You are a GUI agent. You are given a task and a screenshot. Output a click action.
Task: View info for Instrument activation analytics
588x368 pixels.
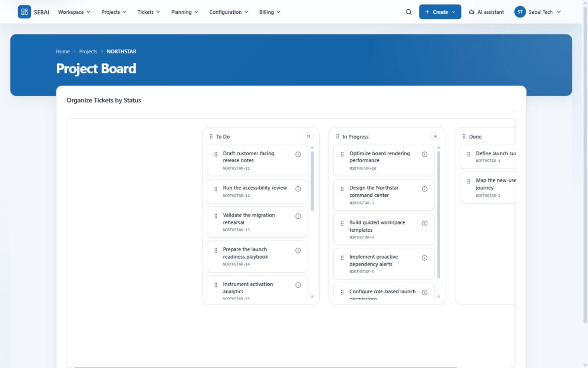point(298,285)
